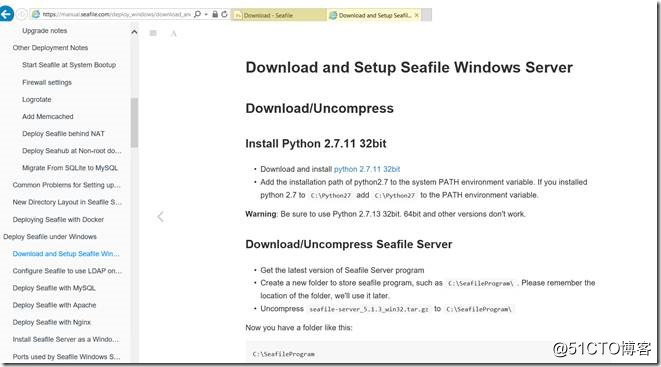The image size is (661, 367).
Task: Toggle the sidebar menu icon in page toolbar
Action: pyautogui.click(x=153, y=33)
